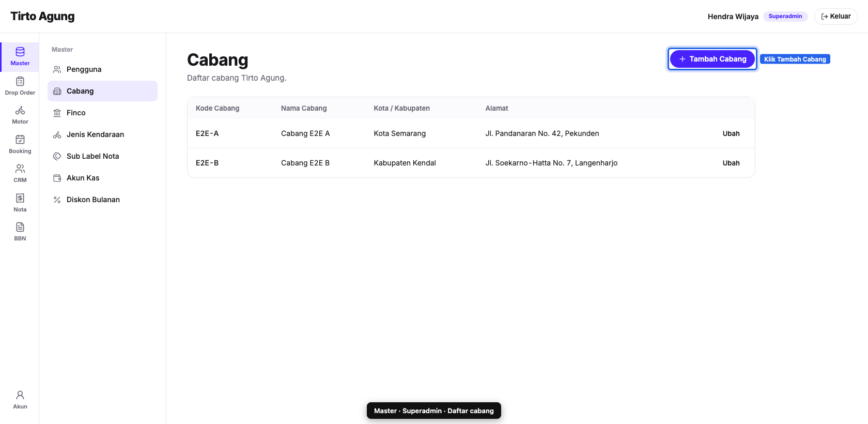Select the E2E-B code cell

[207, 163]
